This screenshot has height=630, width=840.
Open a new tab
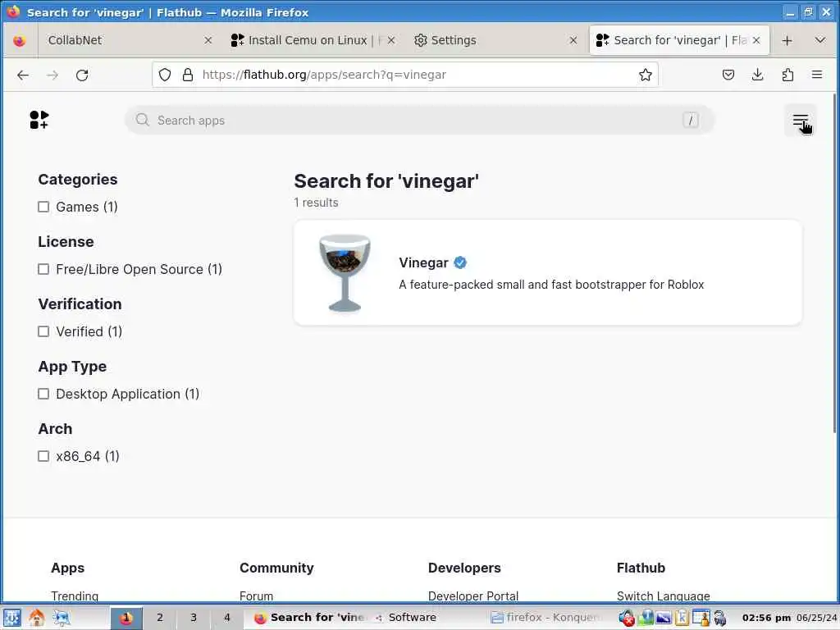pyautogui.click(x=787, y=41)
